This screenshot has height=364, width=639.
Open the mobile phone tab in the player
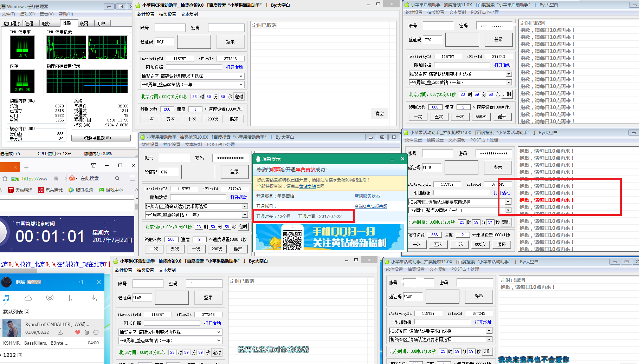[72, 298]
